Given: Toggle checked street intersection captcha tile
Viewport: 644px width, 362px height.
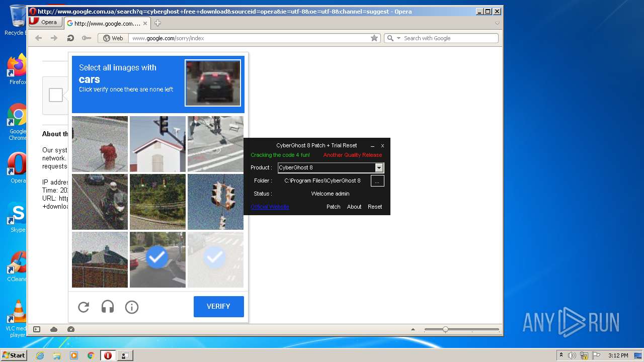Looking at the screenshot, I should tap(157, 259).
